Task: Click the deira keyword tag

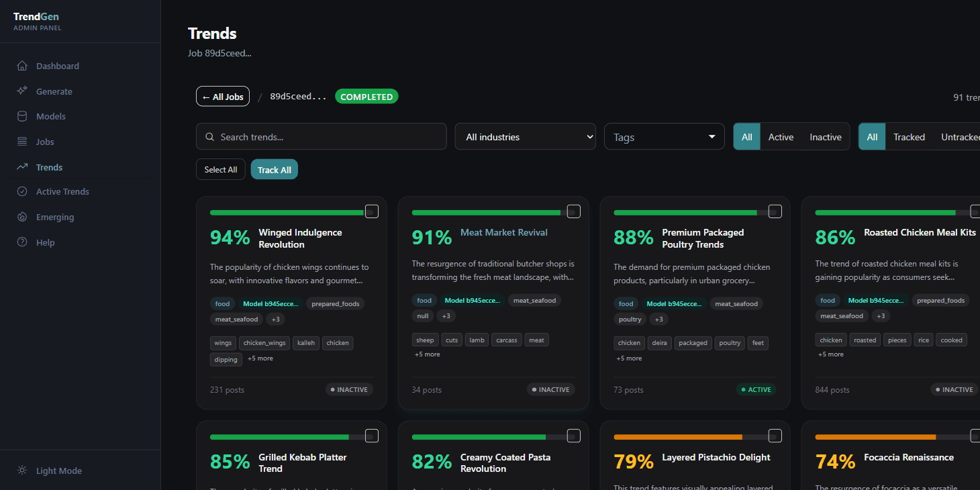Action: click(660, 343)
